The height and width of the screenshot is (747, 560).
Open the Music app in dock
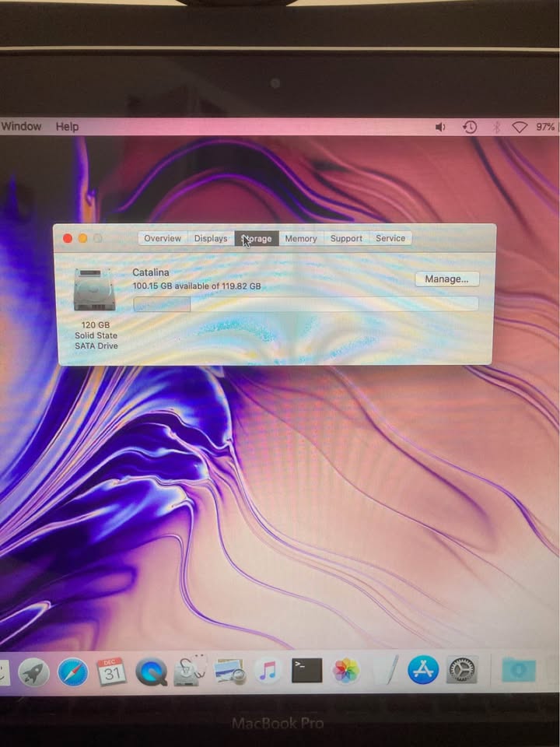tap(268, 671)
